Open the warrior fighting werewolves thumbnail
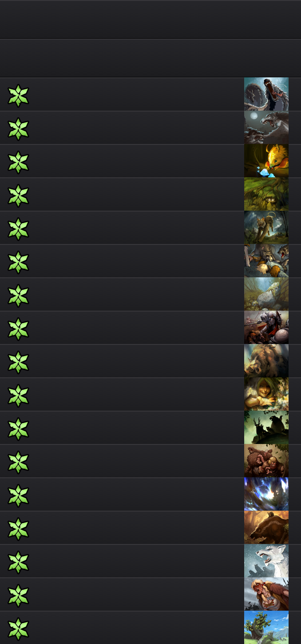The image size is (301, 644). 266,261
